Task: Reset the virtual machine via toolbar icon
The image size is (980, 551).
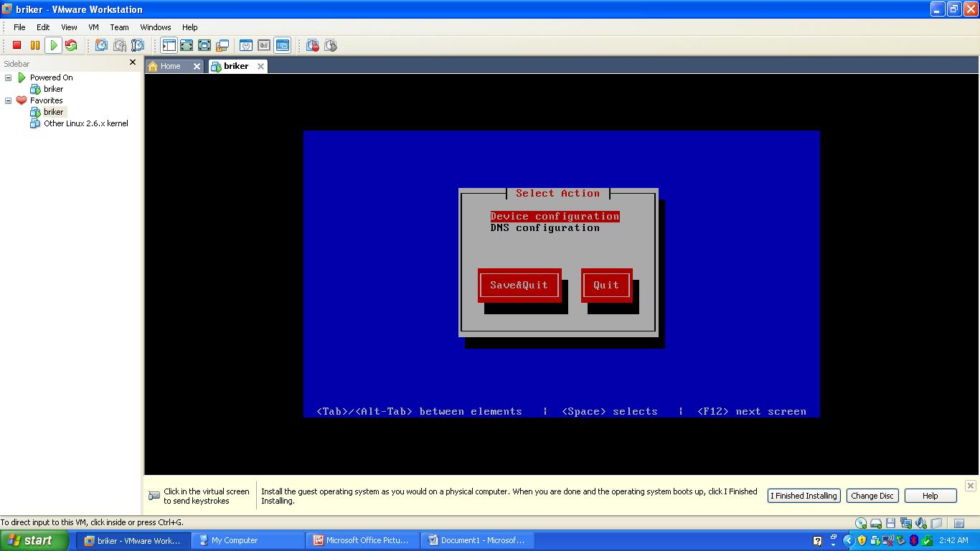Action: pyautogui.click(x=71, y=45)
